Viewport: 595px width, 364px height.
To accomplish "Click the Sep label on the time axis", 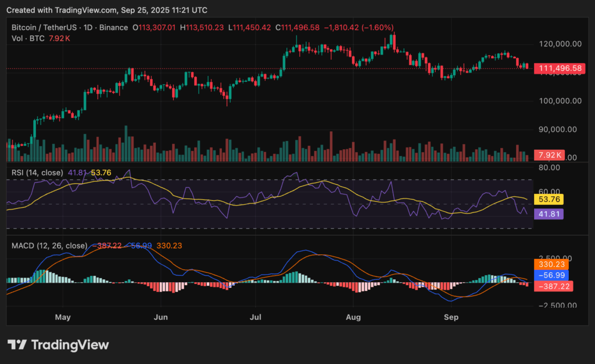I will click(451, 318).
